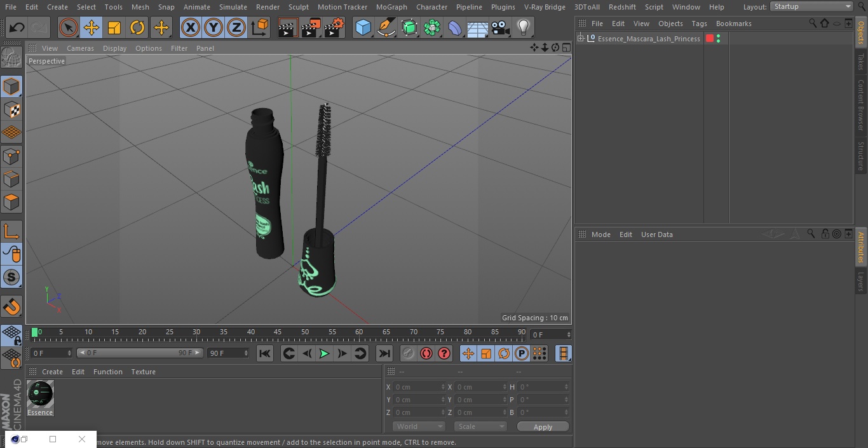The height and width of the screenshot is (448, 868).
Task: Enable Texture mode in left toolbar
Action: (11, 109)
